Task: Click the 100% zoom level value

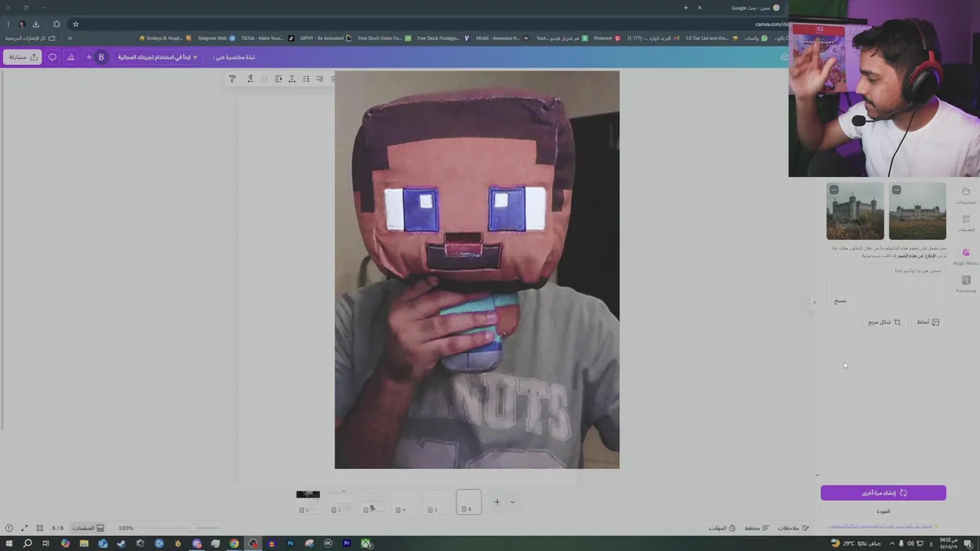Action: click(x=126, y=528)
